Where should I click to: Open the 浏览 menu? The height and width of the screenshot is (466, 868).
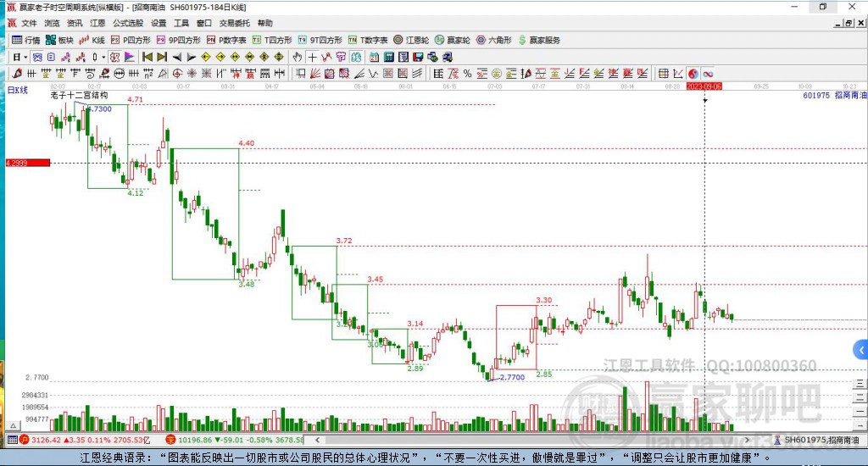(x=52, y=23)
